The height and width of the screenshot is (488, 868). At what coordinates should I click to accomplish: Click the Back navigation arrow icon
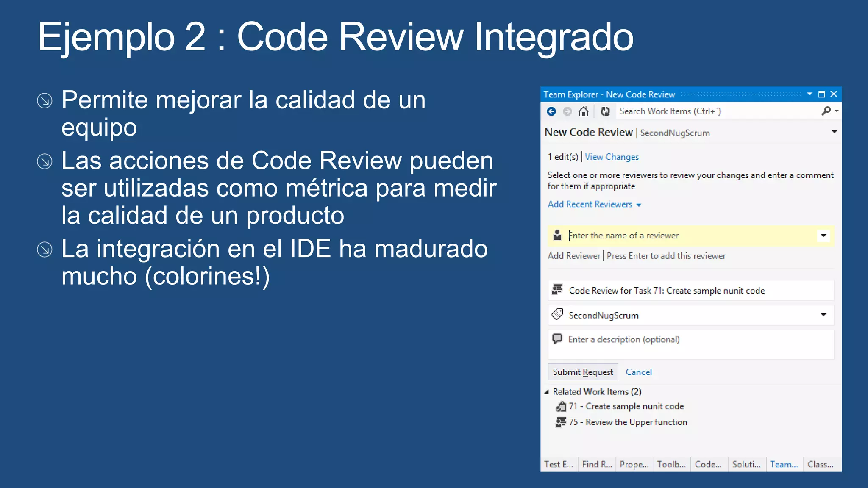pyautogui.click(x=551, y=111)
